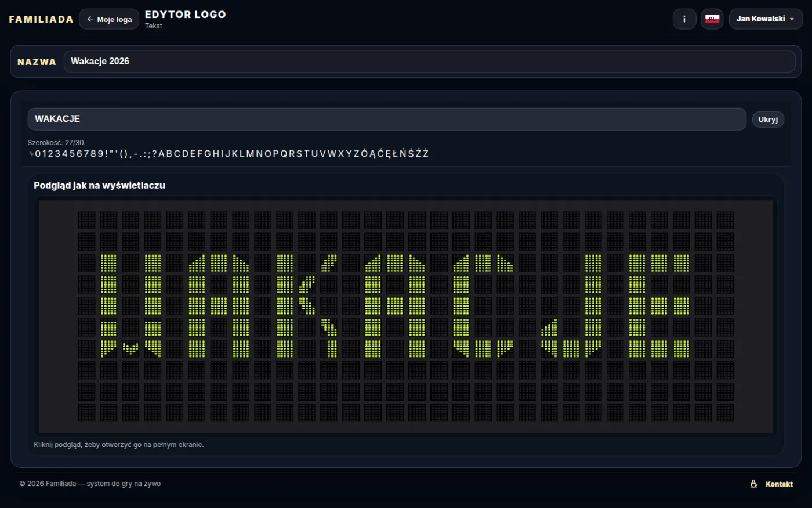Screen dimensions: 812x508
Task: Insert the digit 7 from the glyph palette
Action: (x=85, y=154)
